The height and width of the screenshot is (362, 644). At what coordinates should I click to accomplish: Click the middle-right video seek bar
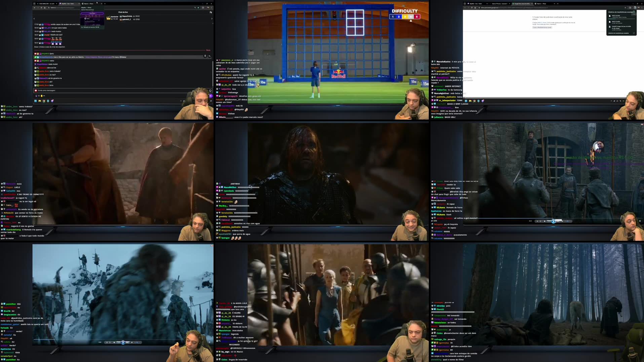point(553,218)
